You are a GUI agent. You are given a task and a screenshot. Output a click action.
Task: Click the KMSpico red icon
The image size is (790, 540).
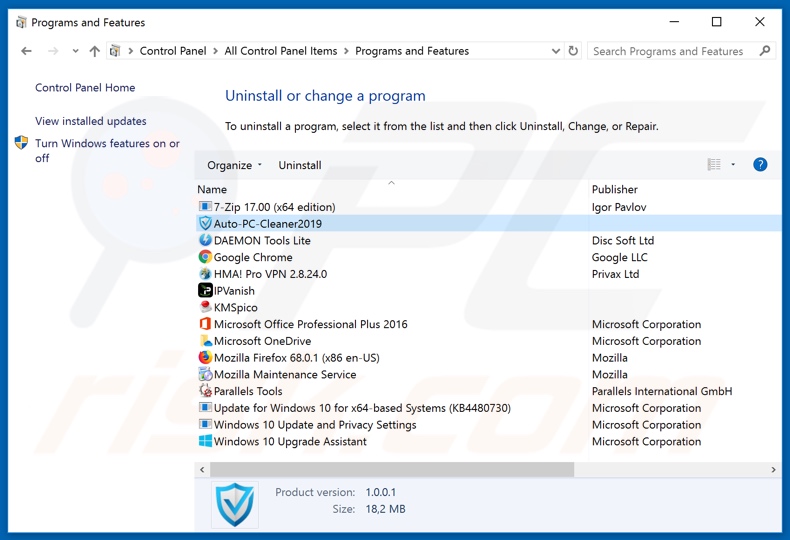(x=205, y=307)
